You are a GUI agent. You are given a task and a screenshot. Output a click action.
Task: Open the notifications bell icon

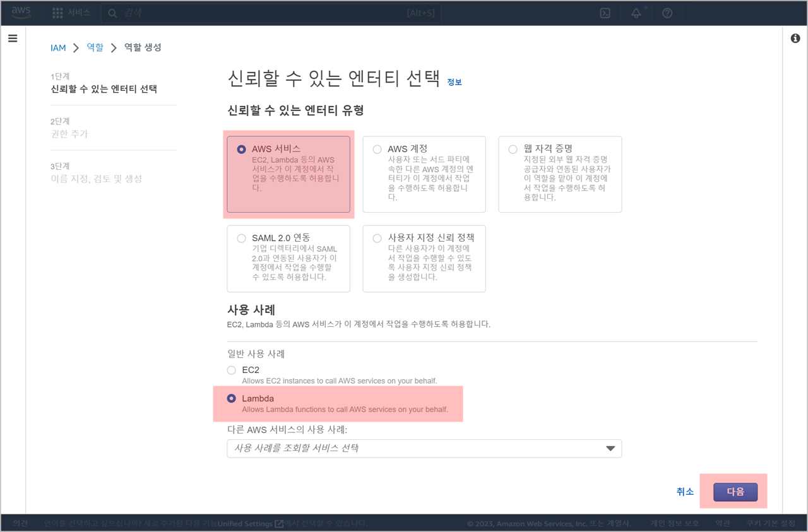point(636,13)
